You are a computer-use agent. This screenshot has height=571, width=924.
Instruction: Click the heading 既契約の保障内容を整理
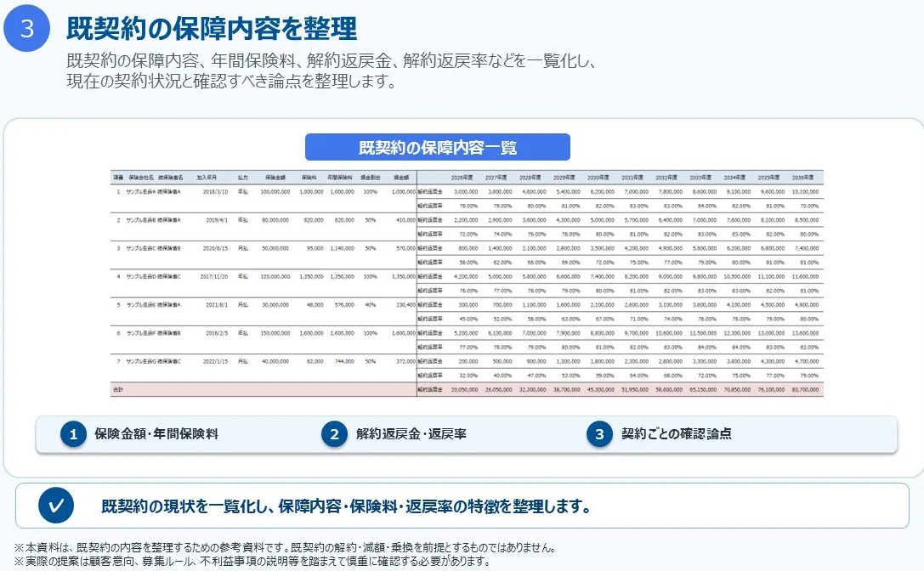tap(212, 28)
